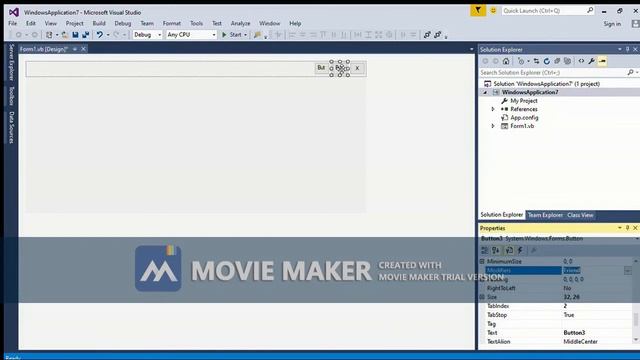Screen dimensions: 640x360
Task: Click the Solution Explorer search magnifier
Action: tap(630, 72)
